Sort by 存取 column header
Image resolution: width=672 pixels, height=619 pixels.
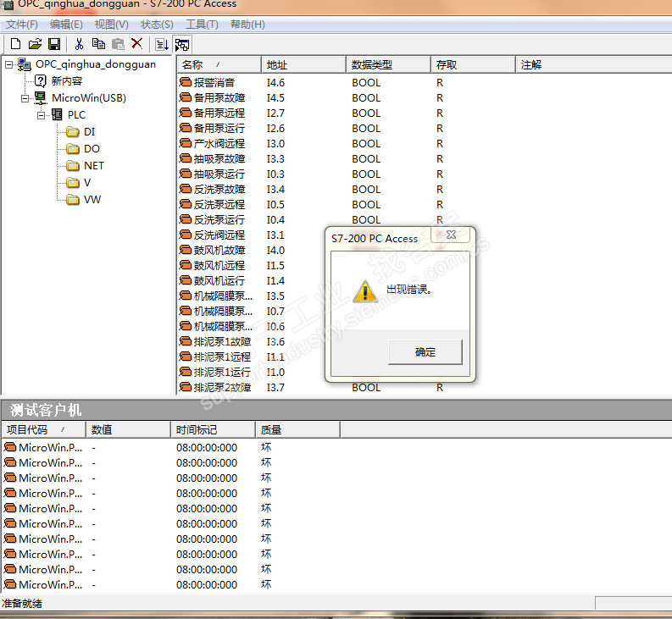click(473, 64)
